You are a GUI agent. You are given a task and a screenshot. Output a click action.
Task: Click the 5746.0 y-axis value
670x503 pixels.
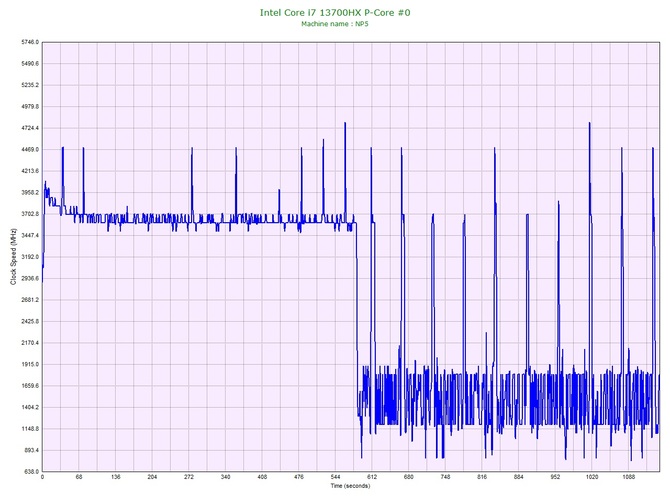pos(30,42)
